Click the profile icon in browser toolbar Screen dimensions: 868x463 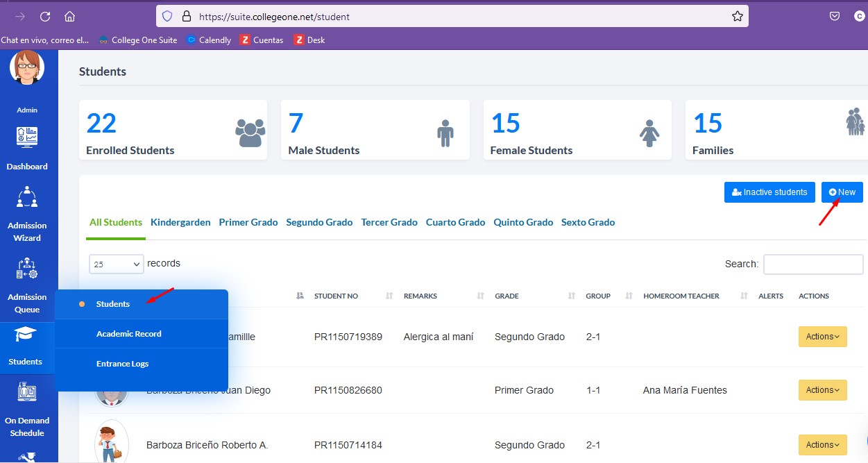(x=859, y=16)
